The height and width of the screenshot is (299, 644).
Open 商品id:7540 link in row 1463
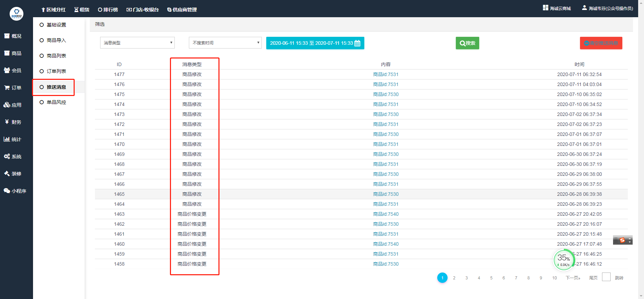click(x=386, y=214)
